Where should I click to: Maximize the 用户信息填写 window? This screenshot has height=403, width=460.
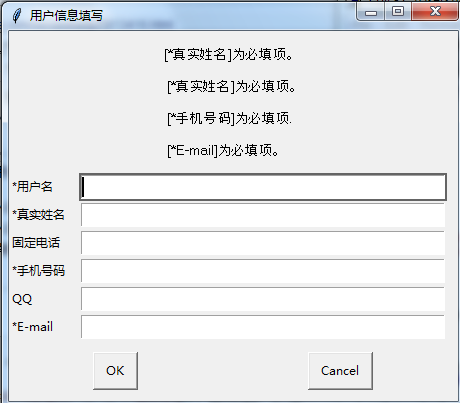(x=398, y=12)
